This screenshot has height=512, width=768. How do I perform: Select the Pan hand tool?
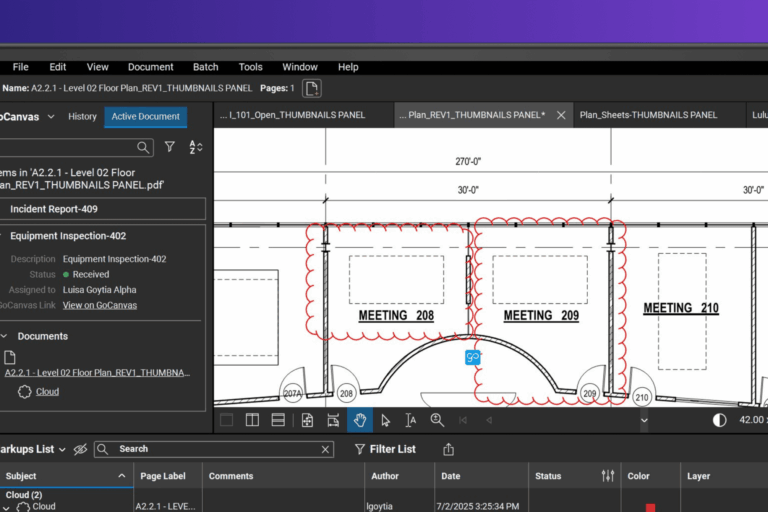pyautogui.click(x=360, y=420)
